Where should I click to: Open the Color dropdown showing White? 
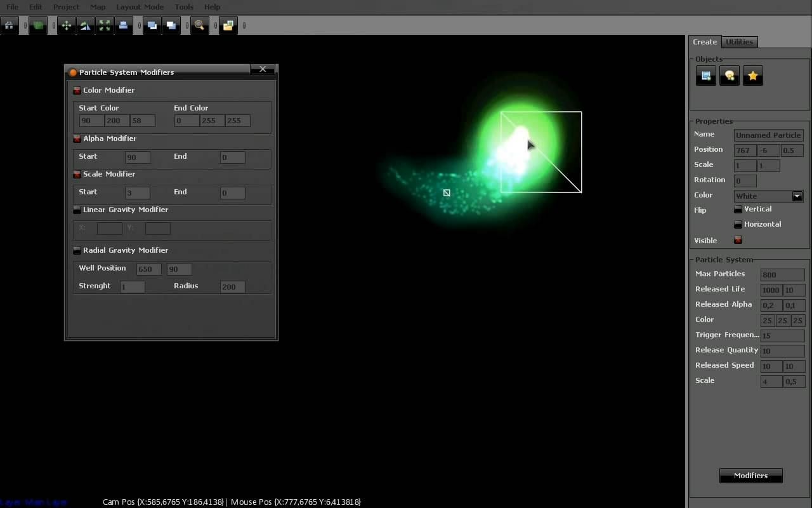pos(797,196)
